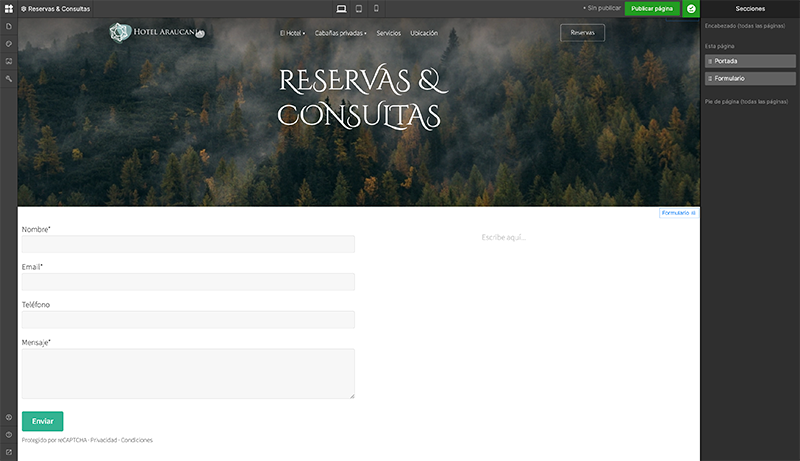Image resolution: width=800 pixels, height=461 pixels.
Task: Open the Ubicación navigation item
Action: tap(424, 33)
